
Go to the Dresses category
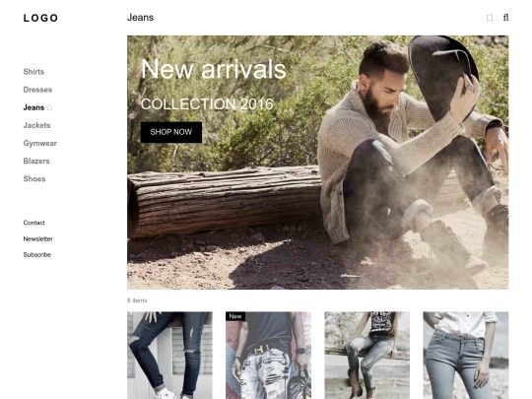tap(37, 90)
